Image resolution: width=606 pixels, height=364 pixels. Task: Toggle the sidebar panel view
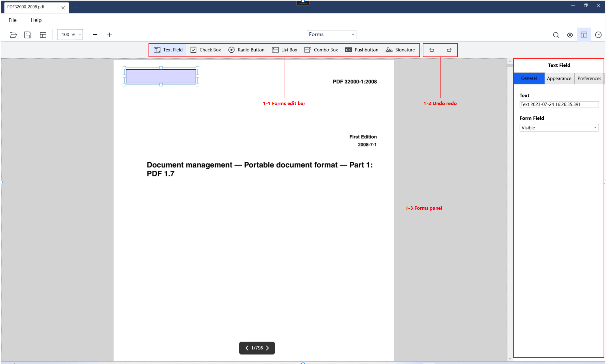click(584, 34)
